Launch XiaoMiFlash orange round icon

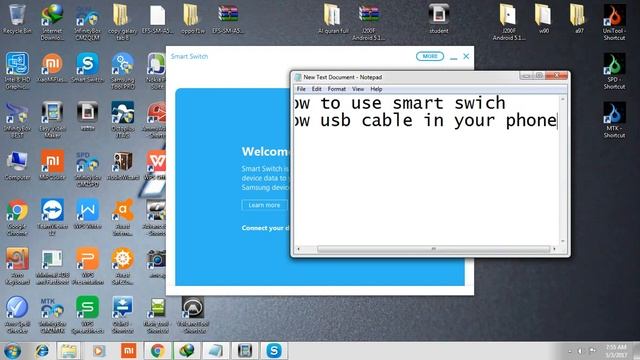(x=52, y=67)
